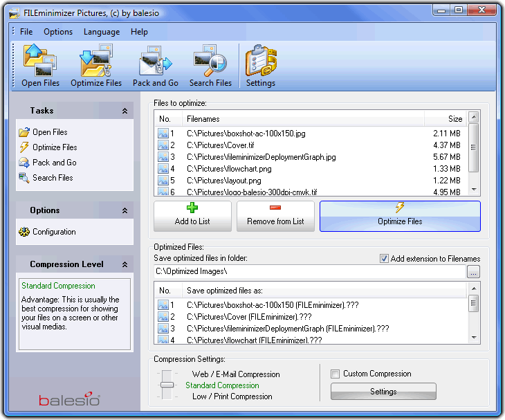Screen dimensions: 505x420
Task: Click the Compression Level panel header title
Action: (x=66, y=264)
